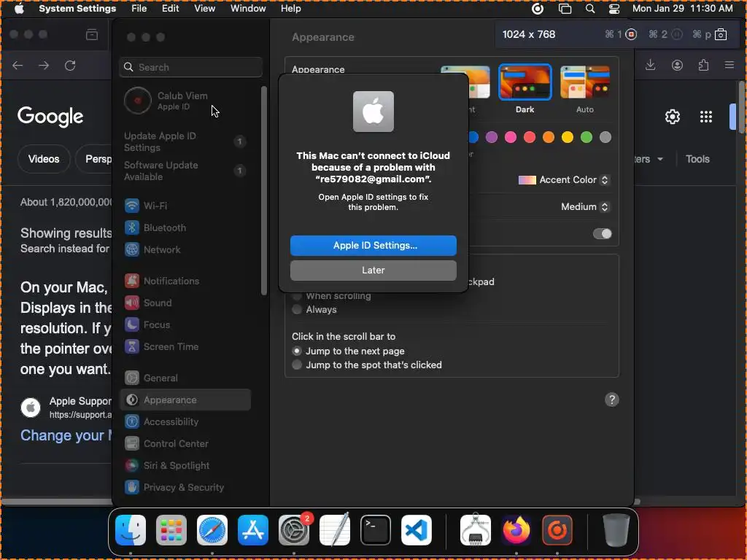Open Google apps grid in browser
This screenshot has width=747, height=560.
[x=706, y=117]
